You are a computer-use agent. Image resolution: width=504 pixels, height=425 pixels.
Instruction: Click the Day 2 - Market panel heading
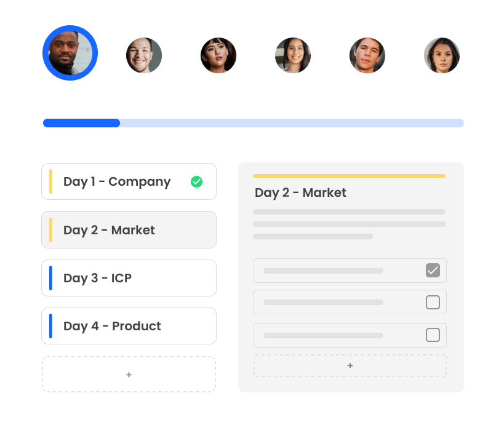[300, 193]
